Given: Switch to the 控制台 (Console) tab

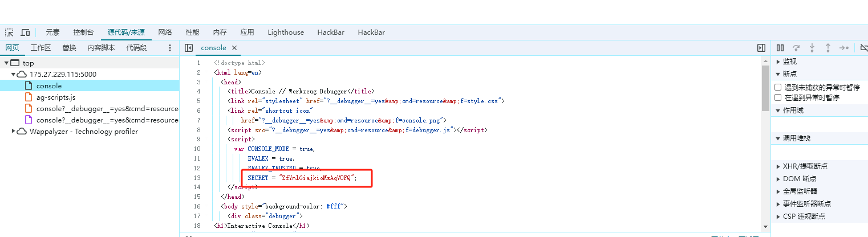Looking at the screenshot, I should [x=83, y=32].
